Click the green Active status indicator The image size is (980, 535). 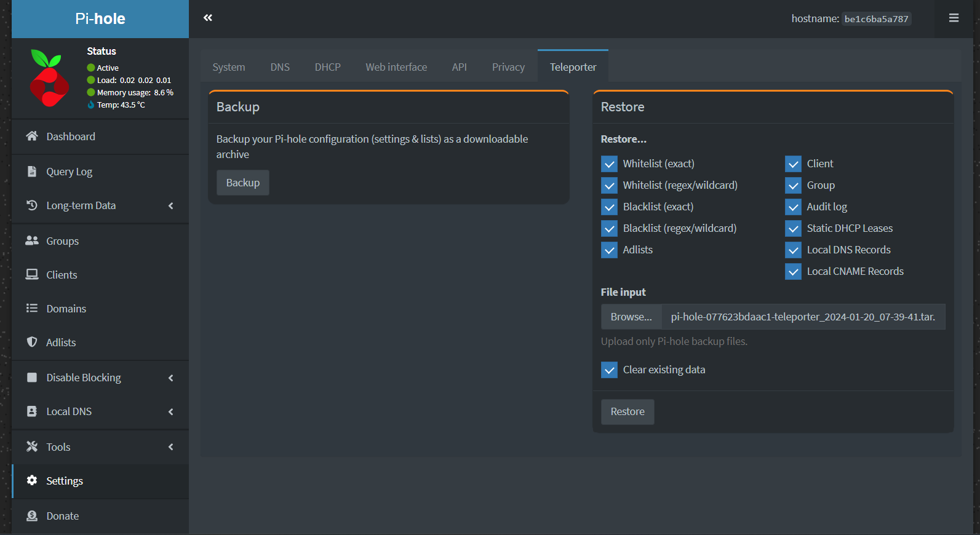(x=91, y=68)
